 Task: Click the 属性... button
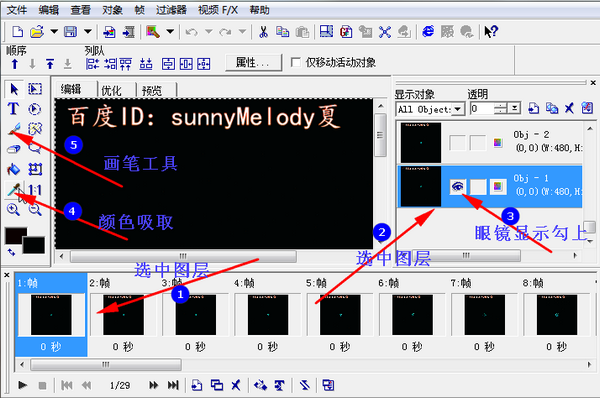(x=253, y=62)
